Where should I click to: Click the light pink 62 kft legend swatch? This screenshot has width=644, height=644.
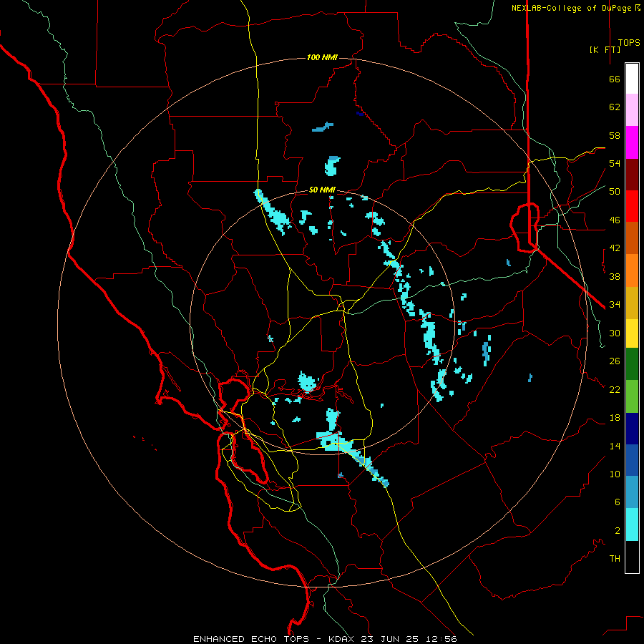[x=632, y=110]
